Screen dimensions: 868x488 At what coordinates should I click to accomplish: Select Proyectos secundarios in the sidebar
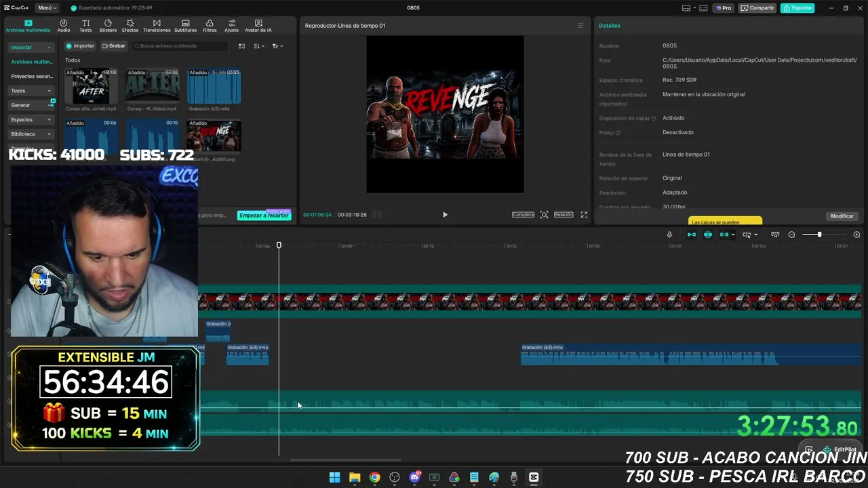point(31,77)
